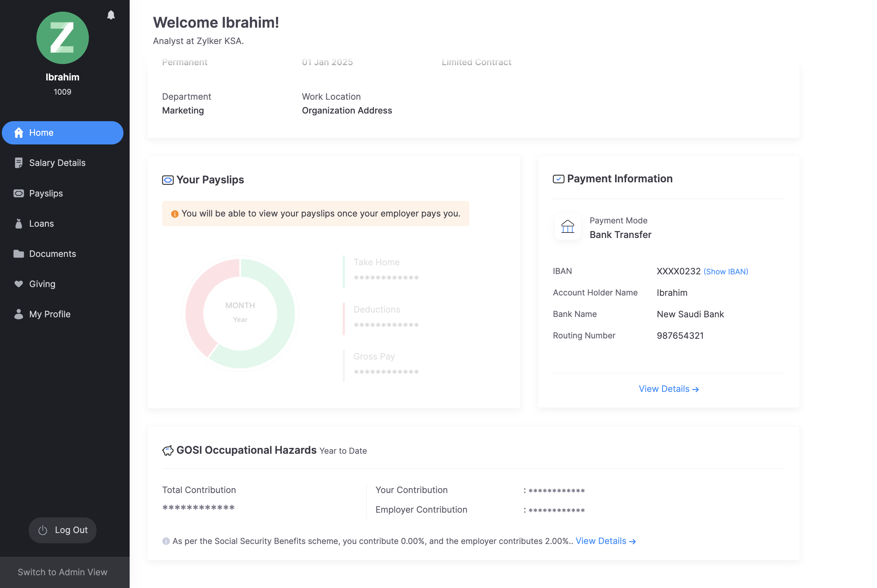This screenshot has width=877, height=588.
Task: Select the My Profile person icon
Action: [x=18, y=314]
